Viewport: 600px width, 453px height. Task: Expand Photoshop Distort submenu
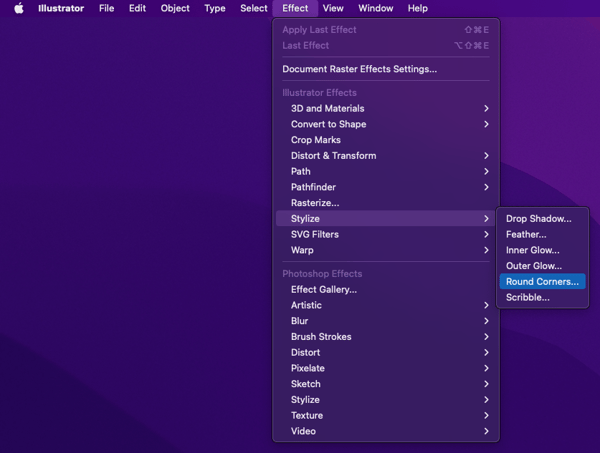[386, 352]
